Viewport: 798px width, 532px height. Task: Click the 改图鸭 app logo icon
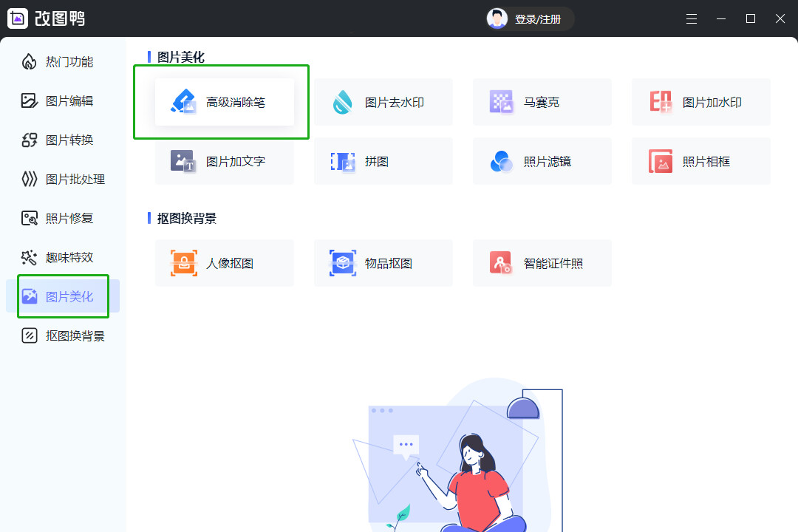[18, 18]
